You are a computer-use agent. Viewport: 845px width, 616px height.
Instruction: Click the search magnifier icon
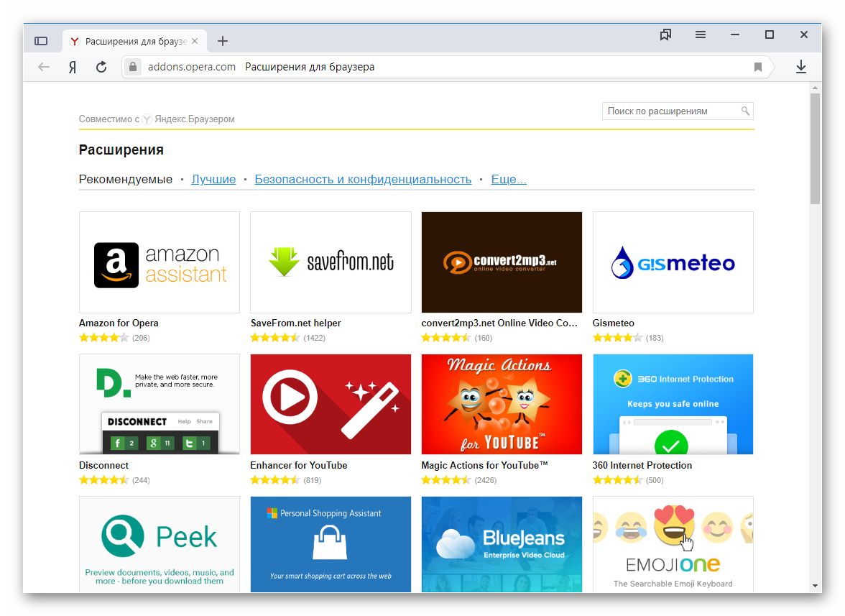pyautogui.click(x=745, y=111)
